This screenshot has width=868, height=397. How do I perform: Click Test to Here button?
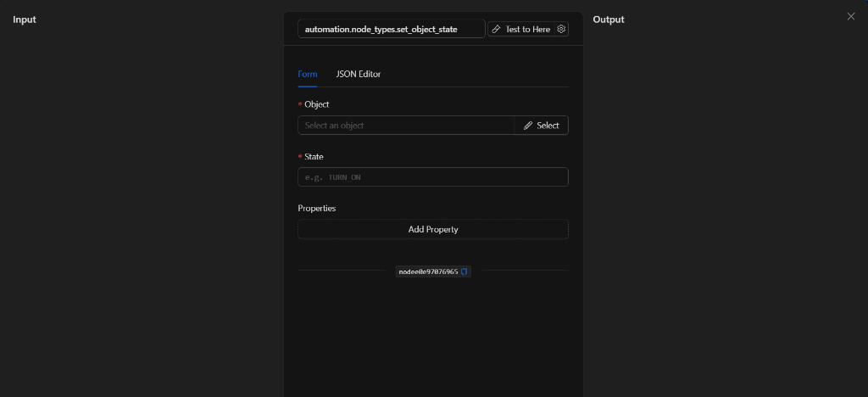pyautogui.click(x=521, y=29)
